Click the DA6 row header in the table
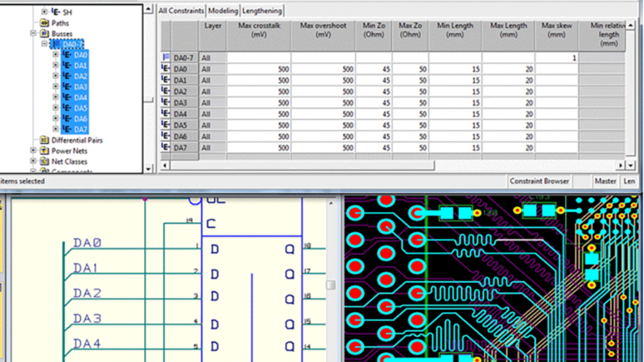The image size is (644, 362). (184, 137)
